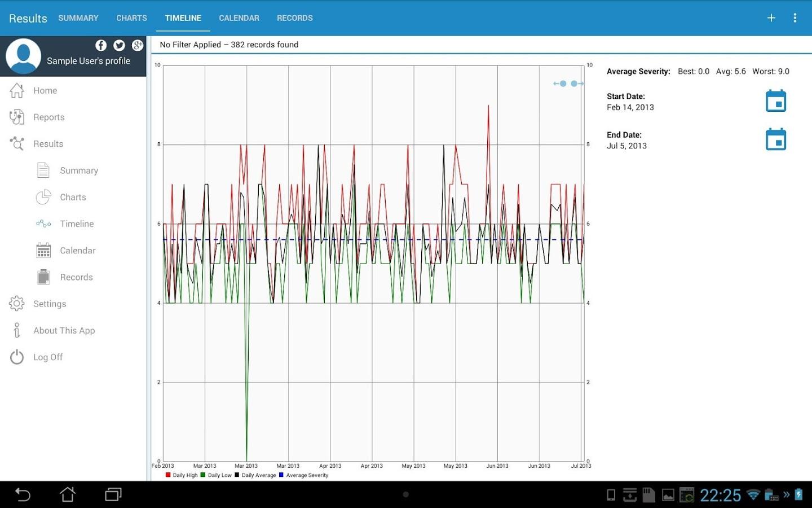
Task: Select About This App
Action: (64, 331)
